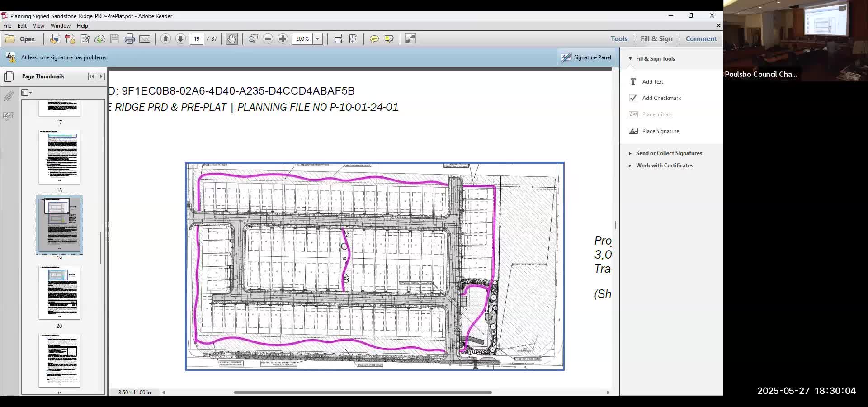
Task: Click the Open button to open a file
Action: tap(21, 39)
